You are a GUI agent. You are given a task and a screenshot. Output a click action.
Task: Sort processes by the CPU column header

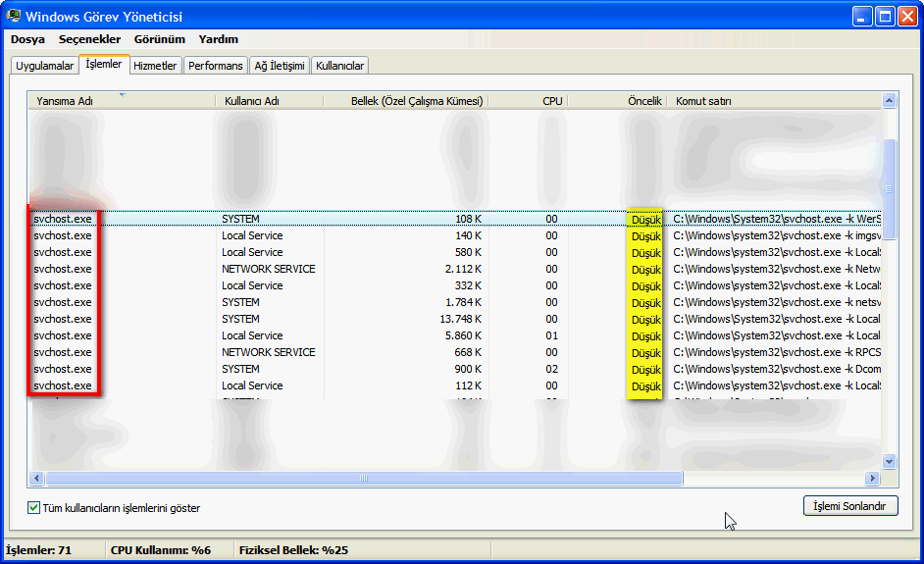point(528,101)
